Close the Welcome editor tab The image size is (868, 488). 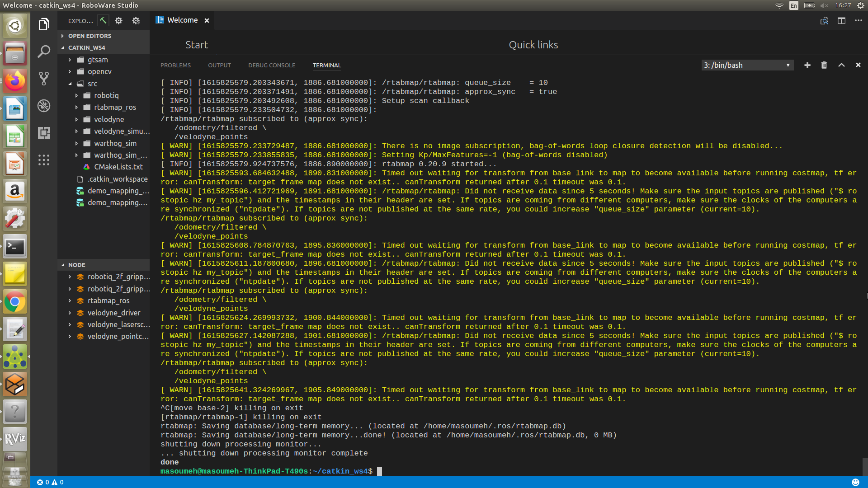207,20
